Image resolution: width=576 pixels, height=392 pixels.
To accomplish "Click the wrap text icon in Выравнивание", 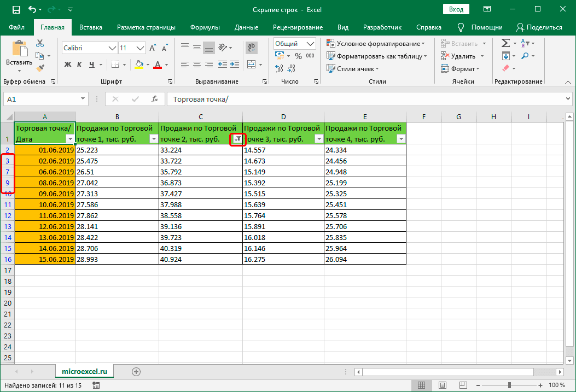I will [251, 48].
